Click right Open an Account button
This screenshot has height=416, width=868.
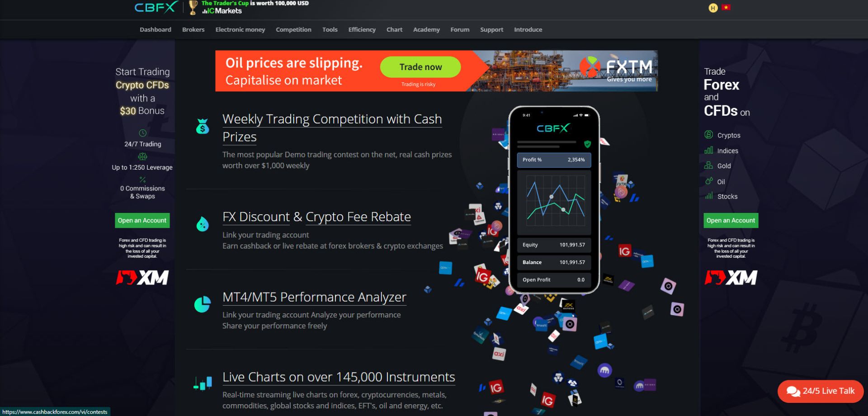pyautogui.click(x=731, y=220)
